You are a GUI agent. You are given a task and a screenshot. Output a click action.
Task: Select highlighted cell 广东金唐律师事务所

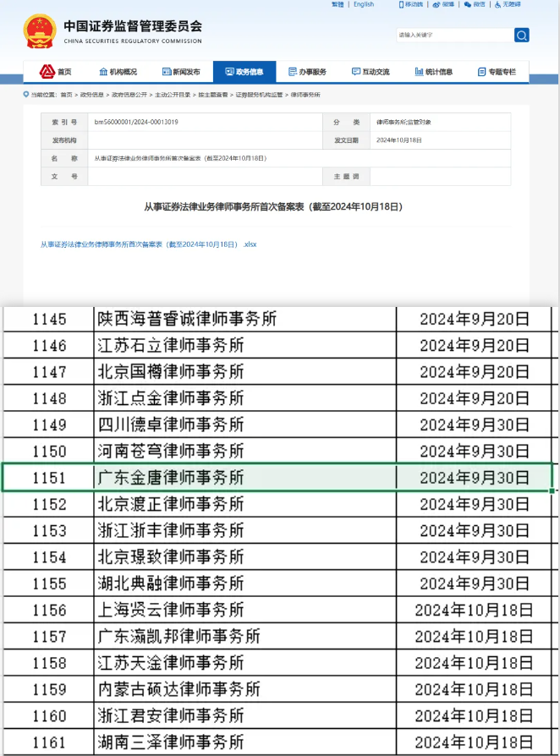coord(245,478)
